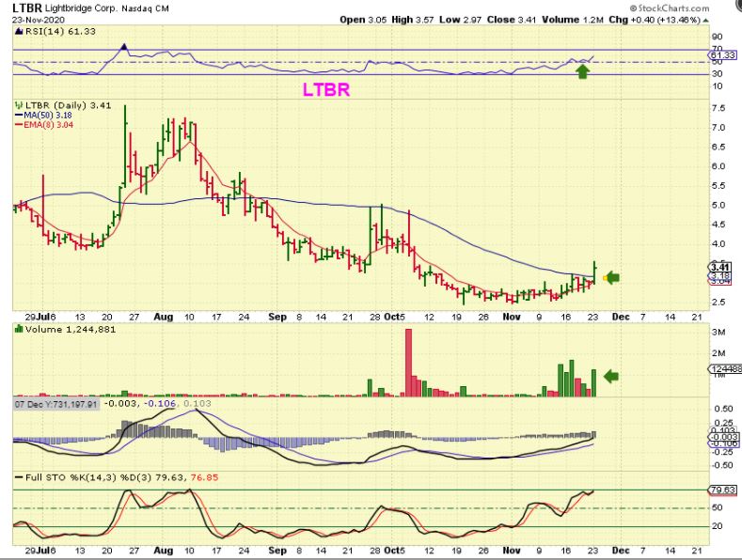Select the RSI(14) 61.33 legend text
The image size is (742, 560).
[x=59, y=32]
